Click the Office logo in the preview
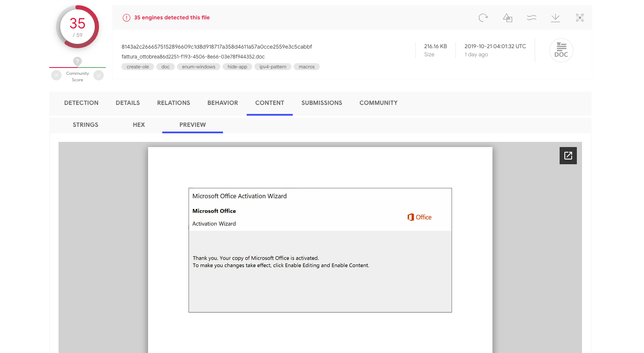 click(x=419, y=217)
